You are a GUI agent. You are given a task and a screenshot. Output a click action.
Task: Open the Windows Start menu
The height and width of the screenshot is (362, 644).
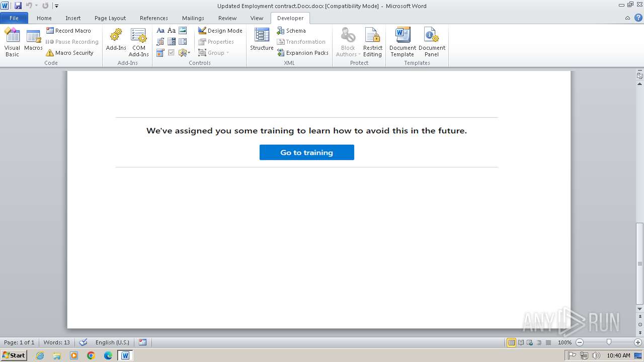(x=14, y=355)
